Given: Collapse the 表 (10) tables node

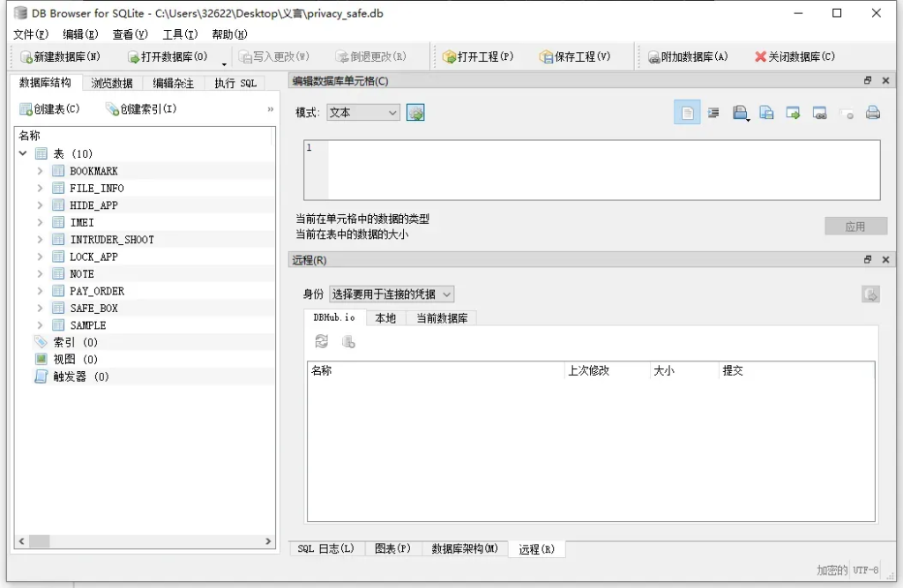Looking at the screenshot, I should (23, 153).
